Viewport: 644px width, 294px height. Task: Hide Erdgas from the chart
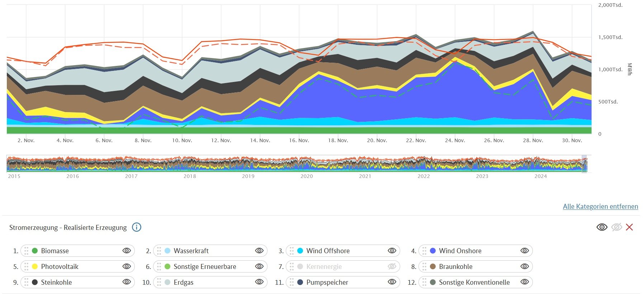(259, 282)
